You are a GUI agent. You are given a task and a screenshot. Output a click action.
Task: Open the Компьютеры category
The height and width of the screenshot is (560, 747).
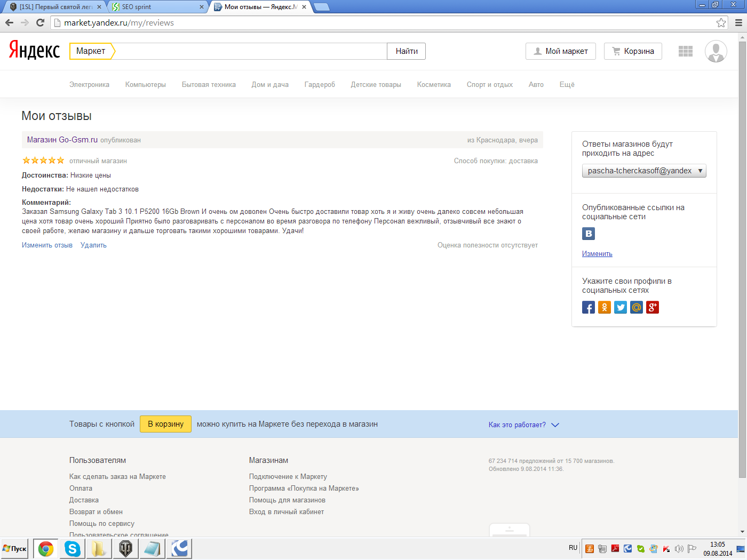(x=146, y=84)
